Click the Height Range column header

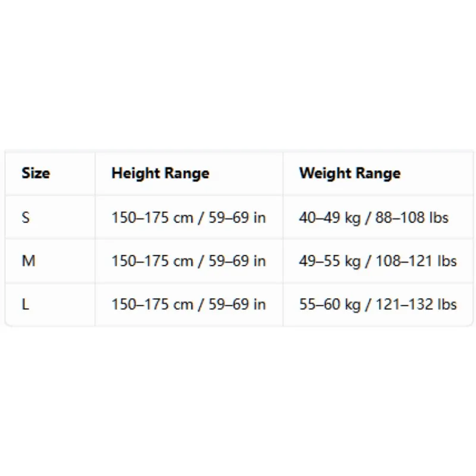pos(161,174)
